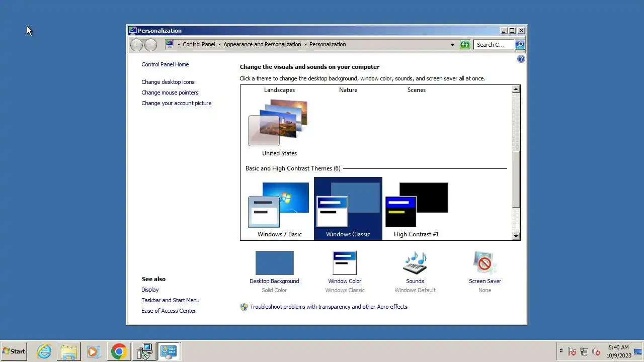Open Change desktop icons link

point(168,82)
